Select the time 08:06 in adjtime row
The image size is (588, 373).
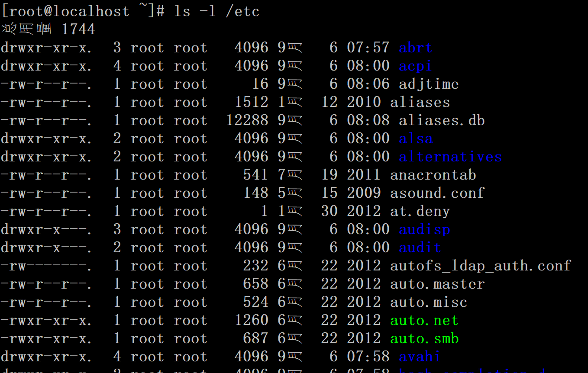(x=368, y=84)
